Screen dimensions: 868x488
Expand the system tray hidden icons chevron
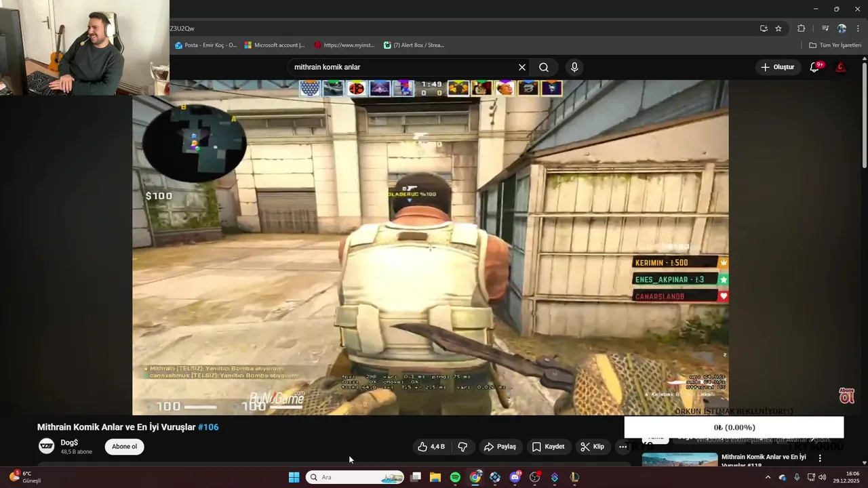pyautogui.click(x=768, y=477)
